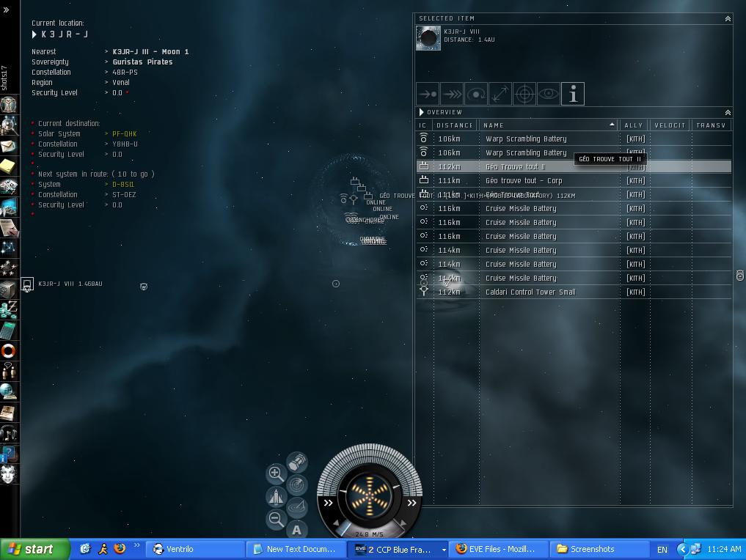Click K3JR-J VIII selected item thumbnail
The image size is (746, 560).
click(428, 38)
